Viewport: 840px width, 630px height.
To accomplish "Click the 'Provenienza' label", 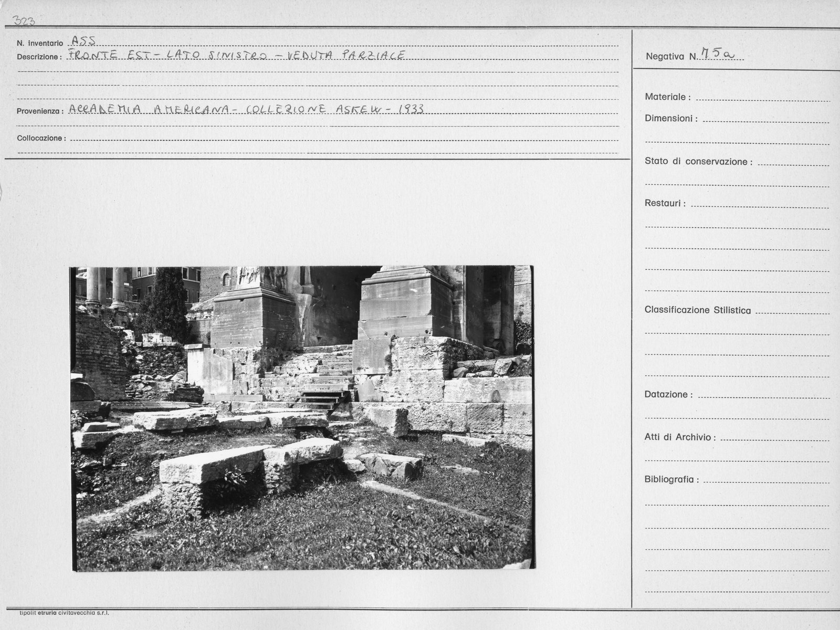I will point(40,111).
